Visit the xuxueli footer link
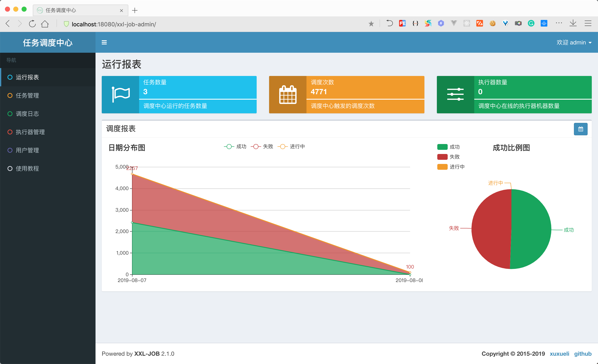598x364 pixels. [x=559, y=354]
